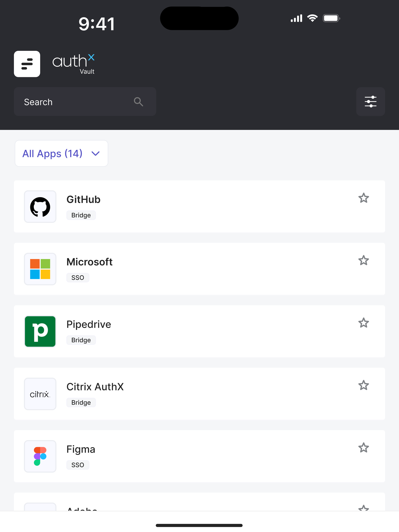Viewport: 399px width, 532px height.
Task: Open the Pipedrive app name
Action: pyautogui.click(x=89, y=324)
